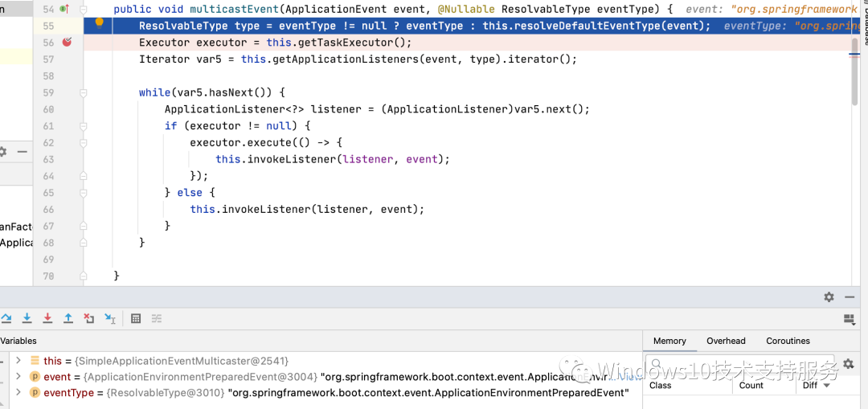This screenshot has height=409, width=868.
Task: Click the Drop Frame icon
Action: pos(88,318)
